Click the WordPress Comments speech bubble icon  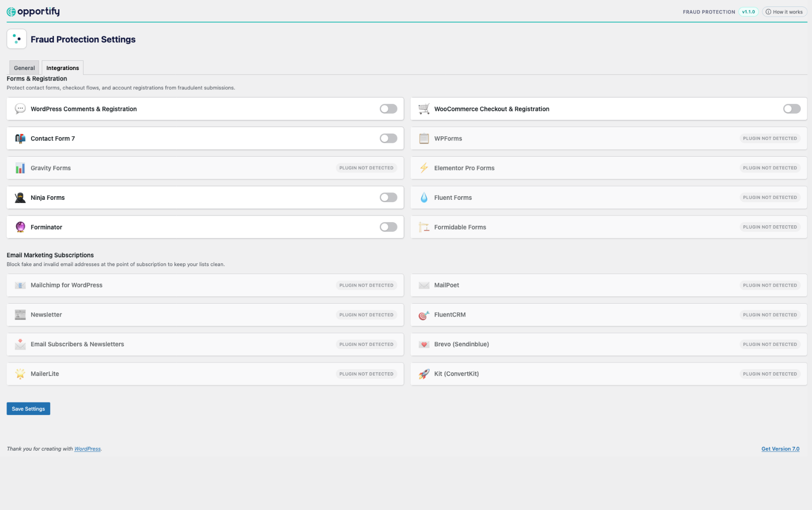20,109
